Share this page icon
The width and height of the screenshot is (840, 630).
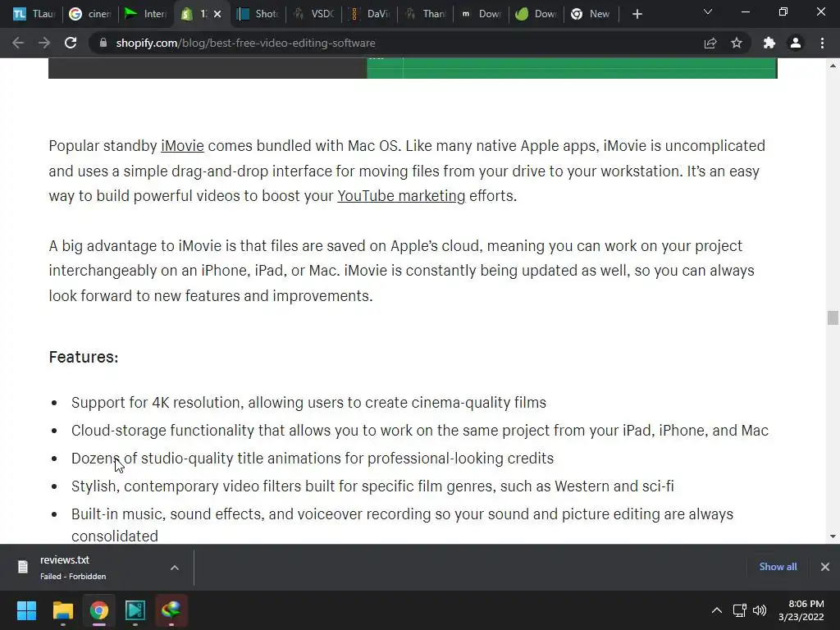[710, 43]
